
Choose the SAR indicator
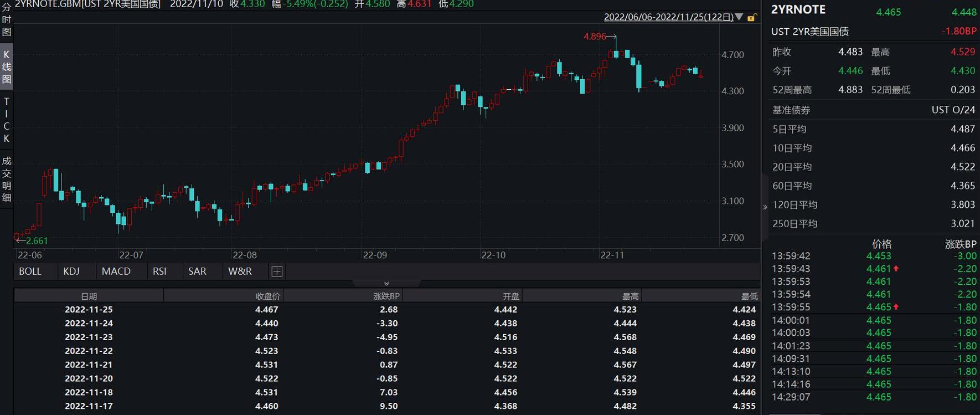coord(197,271)
